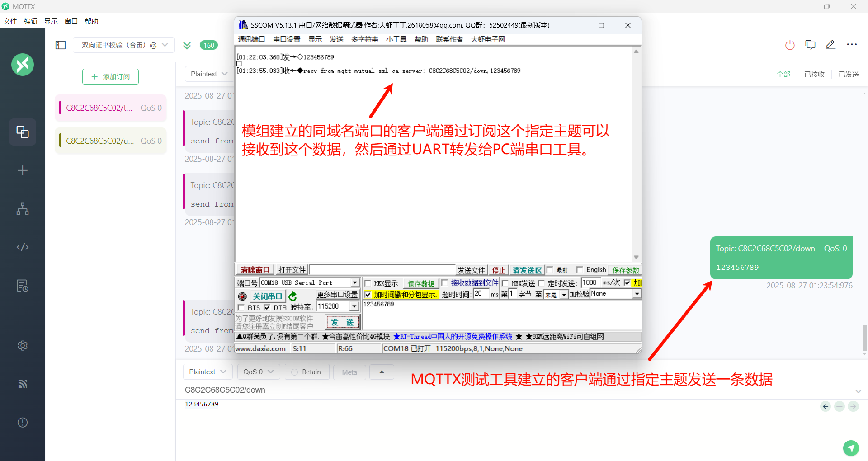Open the Script page icon in sidebar
The height and width of the screenshot is (461, 868).
pyautogui.click(x=23, y=247)
